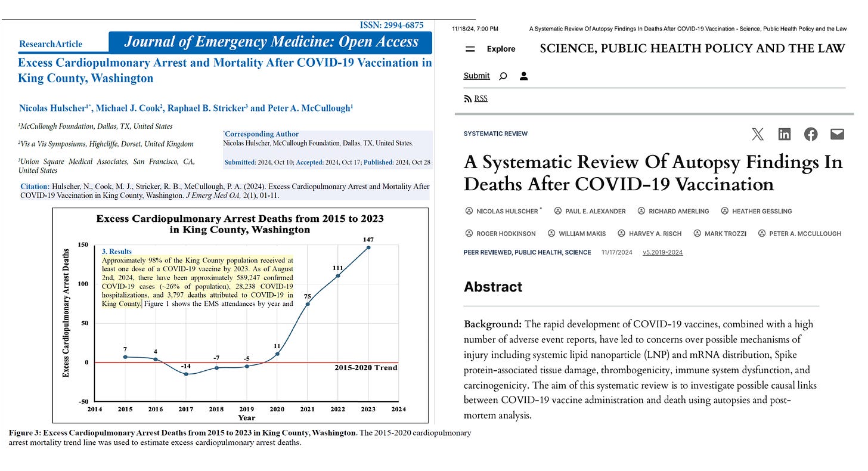This screenshot has height=471, width=868.
Task: Share article on LinkedIn
Action: pyautogui.click(x=785, y=134)
